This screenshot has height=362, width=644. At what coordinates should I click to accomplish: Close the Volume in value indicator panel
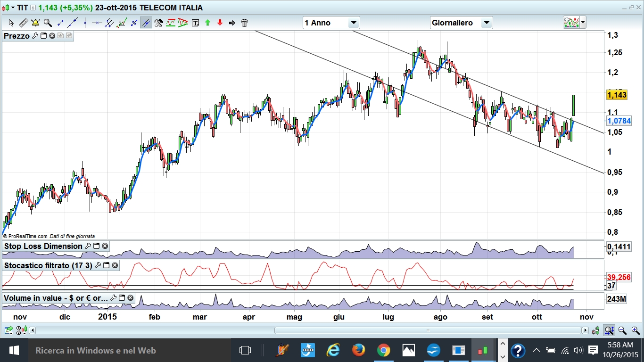click(x=131, y=298)
